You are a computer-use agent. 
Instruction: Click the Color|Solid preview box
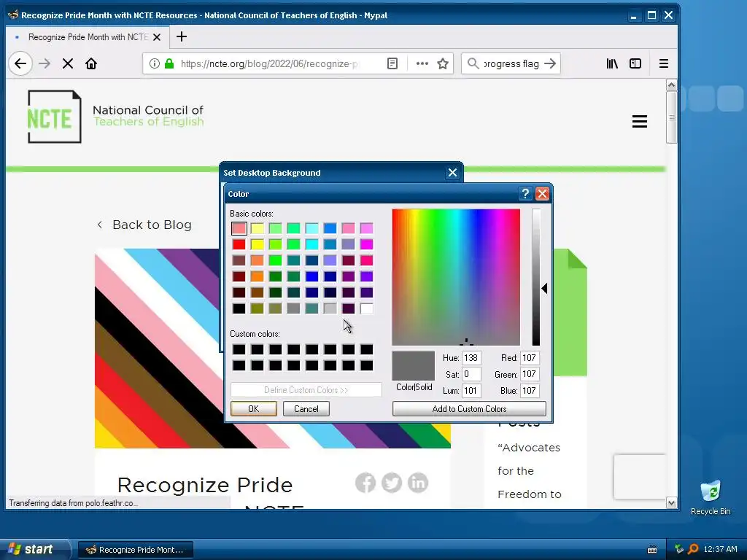[414, 366]
